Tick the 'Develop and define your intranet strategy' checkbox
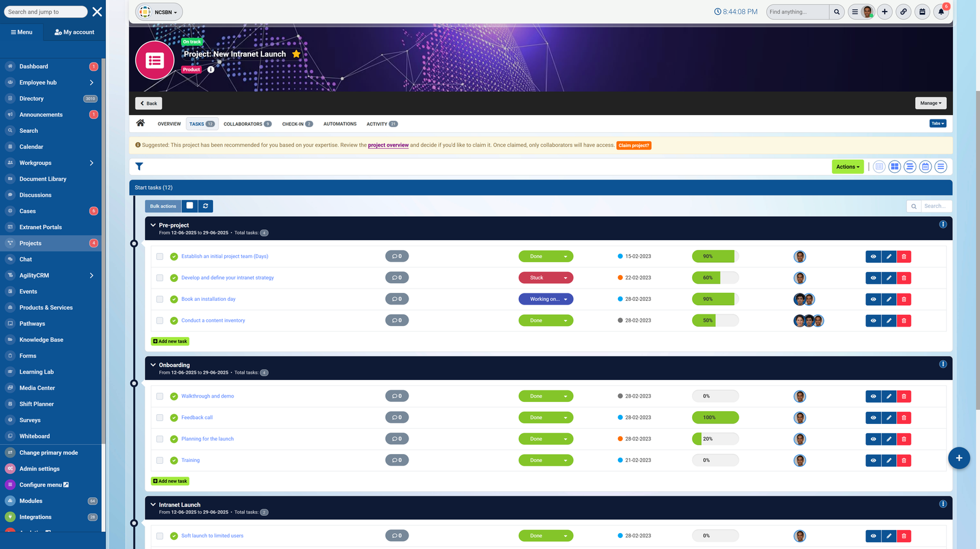980x549 pixels. (x=160, y=278)
